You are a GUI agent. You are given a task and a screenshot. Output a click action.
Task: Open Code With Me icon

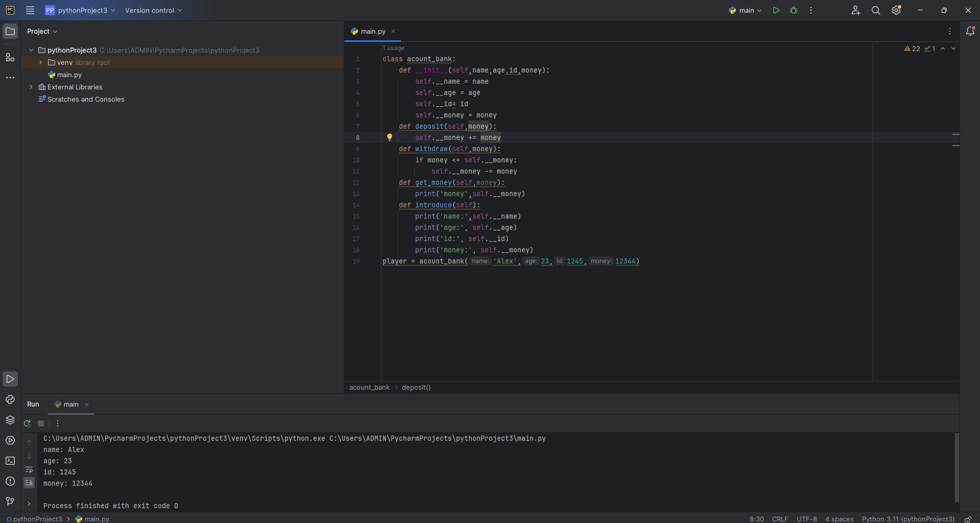coord(856,10)
